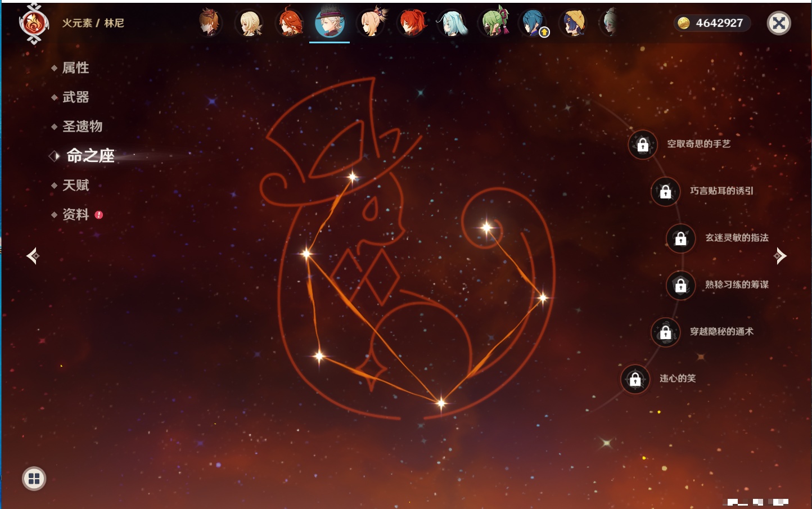Select the yellow-hooded character avatar
Image resolution: width=812 pixels, height=509 pixels.
coord(573,23)
